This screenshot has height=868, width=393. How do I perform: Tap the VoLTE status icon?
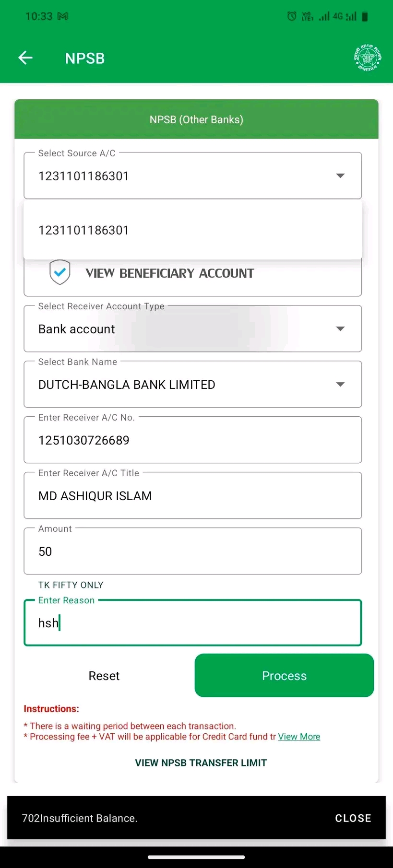(x=307, y=16)
